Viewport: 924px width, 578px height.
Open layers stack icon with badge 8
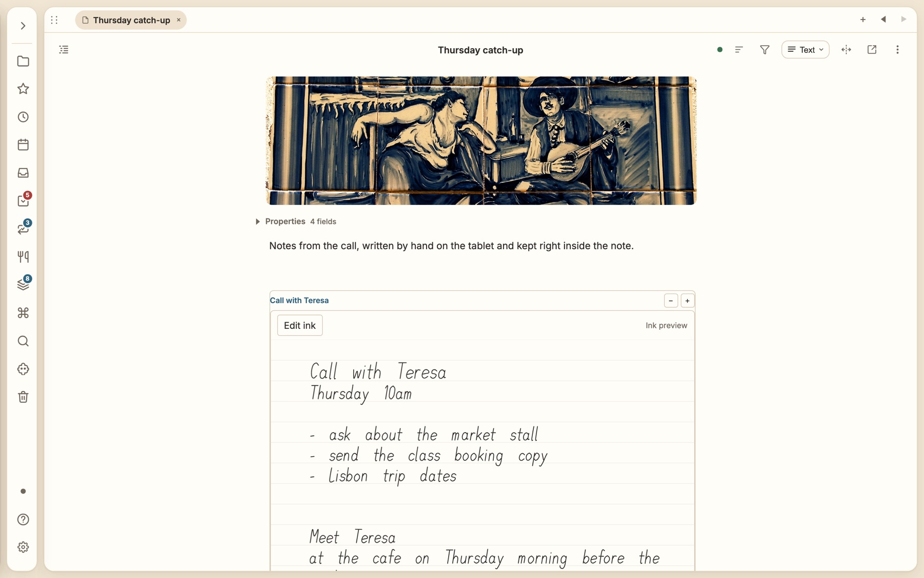pyautogui.click(x=23, y=284)
